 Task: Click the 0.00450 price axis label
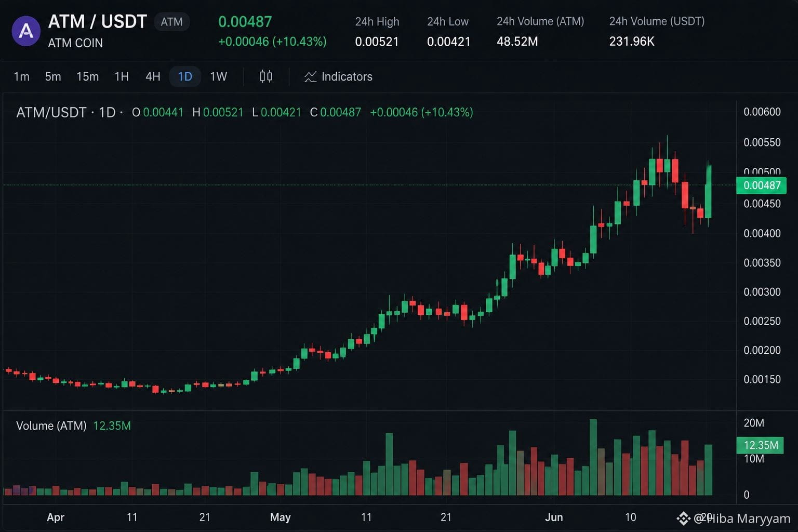[762, 204]
